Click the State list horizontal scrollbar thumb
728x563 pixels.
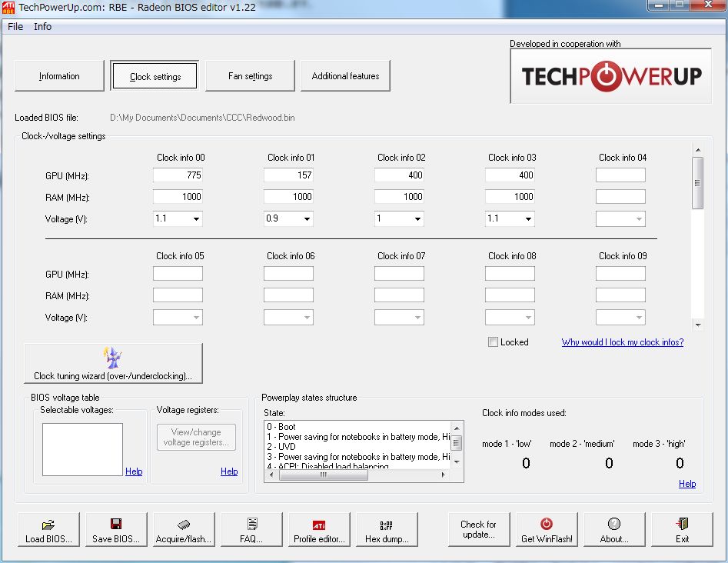pyautogui.click(x=324, y=475)
